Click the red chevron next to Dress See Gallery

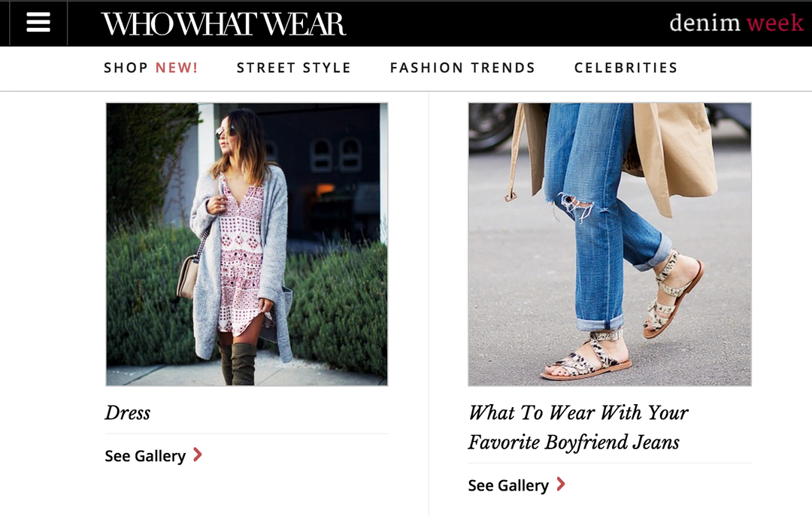pyautogui.click(x=197, y=455)
